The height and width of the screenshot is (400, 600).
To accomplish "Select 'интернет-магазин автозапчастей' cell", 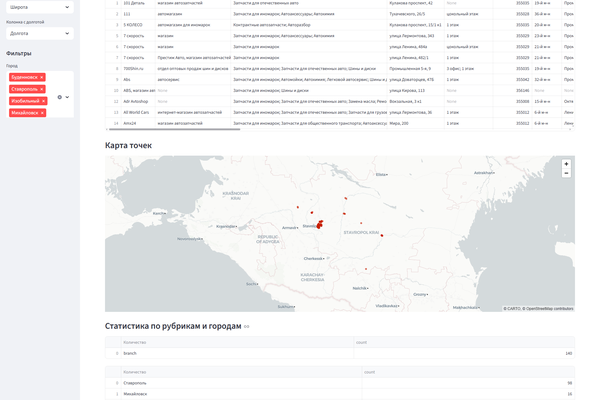I will click(193, 113).
